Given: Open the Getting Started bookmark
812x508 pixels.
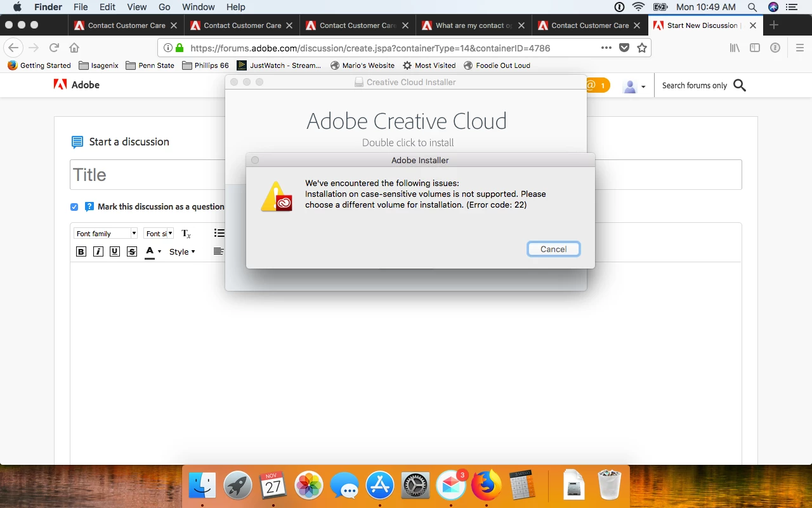Looking at the screenshot, I should (x=39, y=65).
